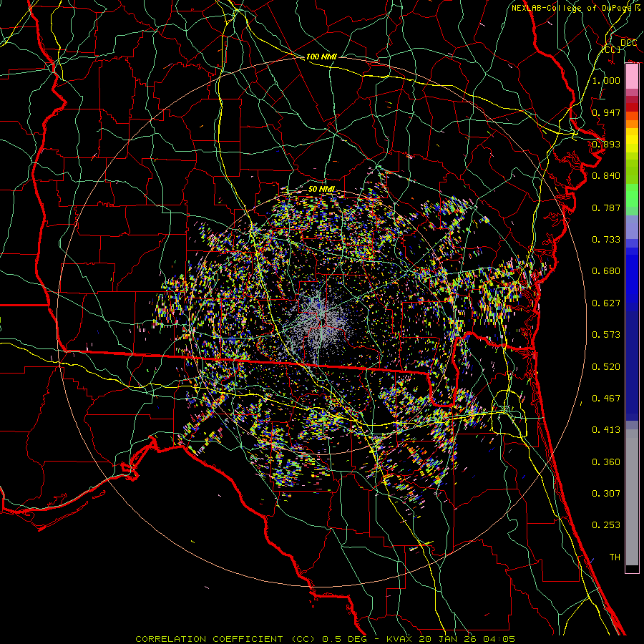Click the 0.467 legend value
This screenshot has height=644, width=644.
coord(606,399)
